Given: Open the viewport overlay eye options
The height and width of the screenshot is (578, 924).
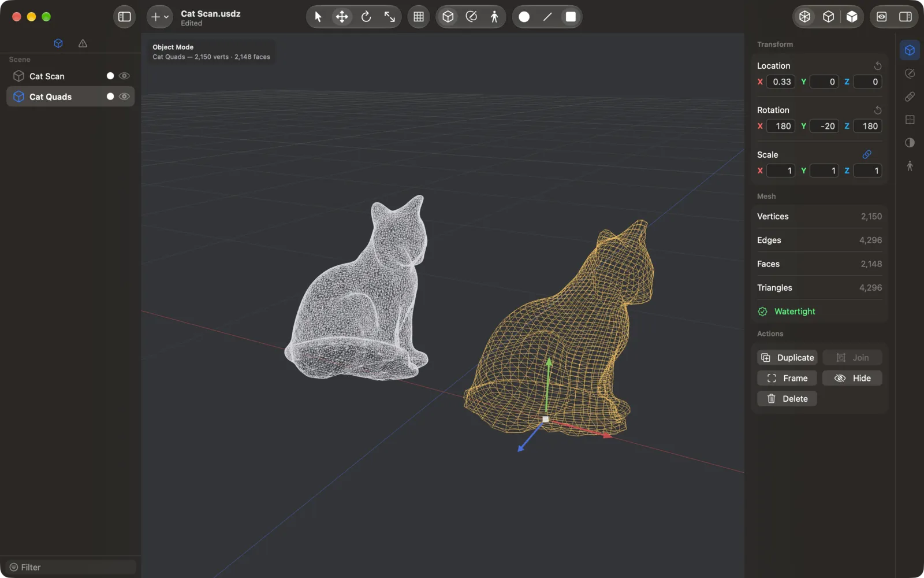Looking at the screenshot, I should (x=882, y=17).
